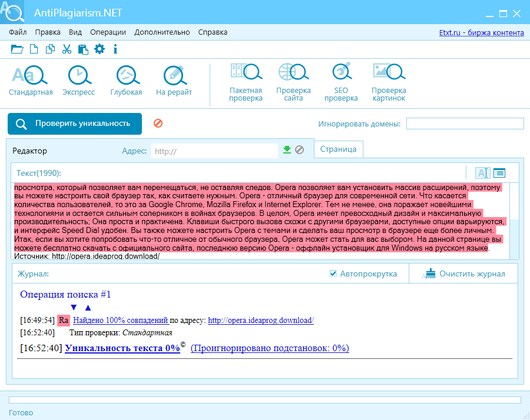
Task: Open the Операции menu
Action: (x=108, y=32)
